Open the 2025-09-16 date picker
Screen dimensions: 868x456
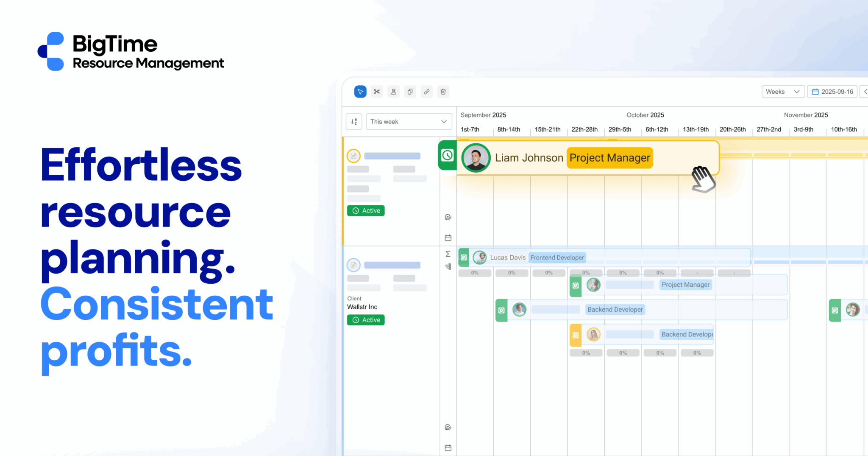[x=832, y=92]
